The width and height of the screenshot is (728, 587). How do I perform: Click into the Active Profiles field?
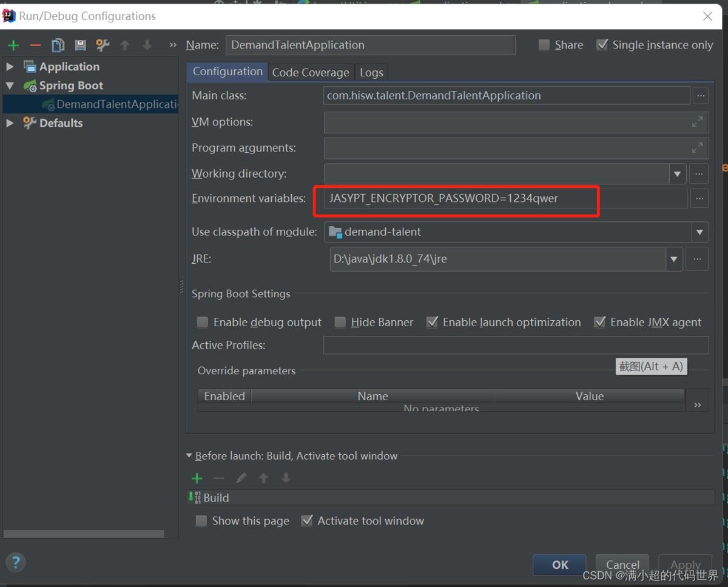[516, 345]
